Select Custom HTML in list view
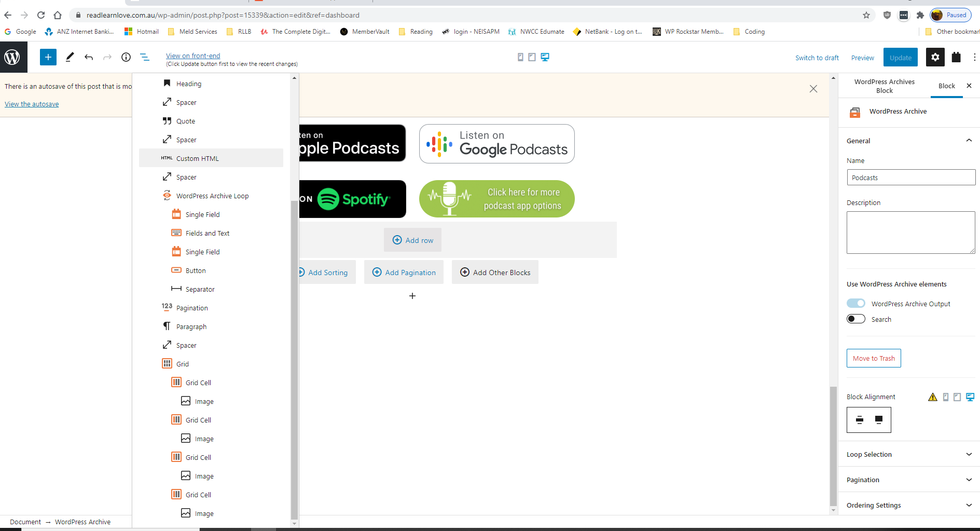 tap(211, 158)
